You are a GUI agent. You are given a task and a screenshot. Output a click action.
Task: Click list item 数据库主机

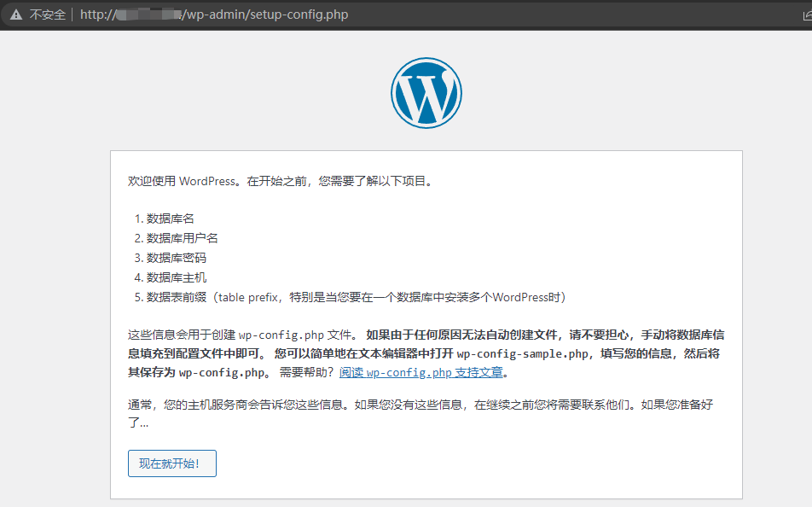pyautogui.click(x=176, y=278)
